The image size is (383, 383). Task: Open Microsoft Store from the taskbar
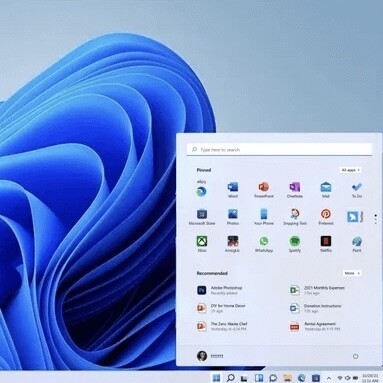(316, 378)
